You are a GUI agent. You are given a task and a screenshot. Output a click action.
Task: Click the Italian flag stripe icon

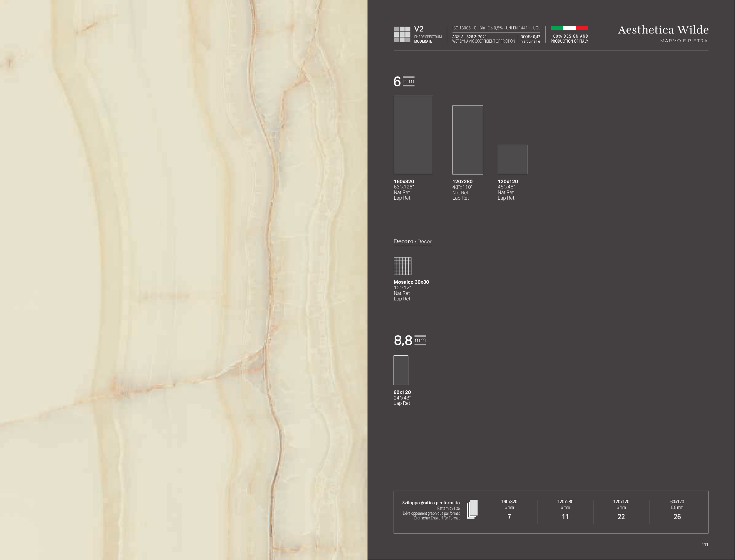[x=569, y=28]
